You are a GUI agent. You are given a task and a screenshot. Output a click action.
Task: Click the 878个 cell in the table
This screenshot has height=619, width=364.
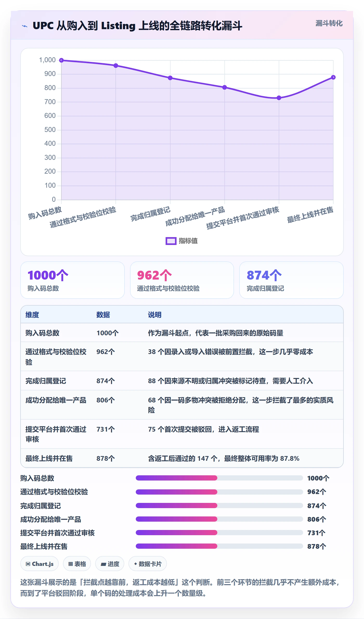pos(106,458)
